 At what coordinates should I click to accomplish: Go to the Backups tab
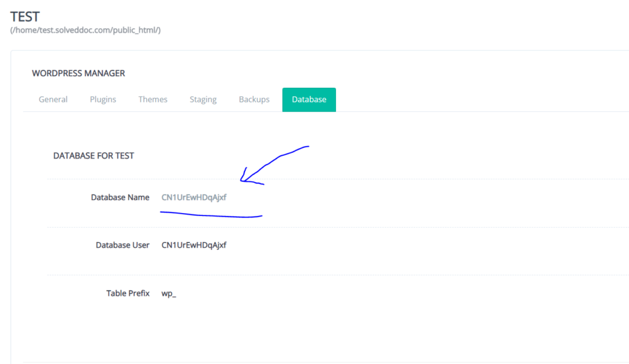254,99
